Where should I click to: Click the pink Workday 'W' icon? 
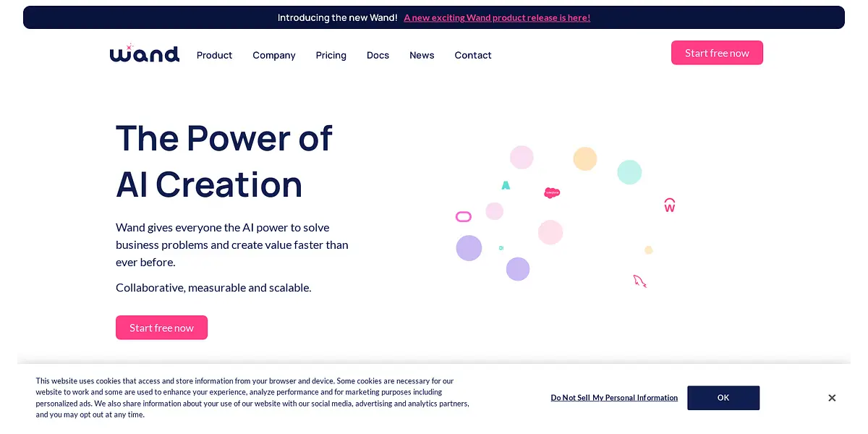670,205
